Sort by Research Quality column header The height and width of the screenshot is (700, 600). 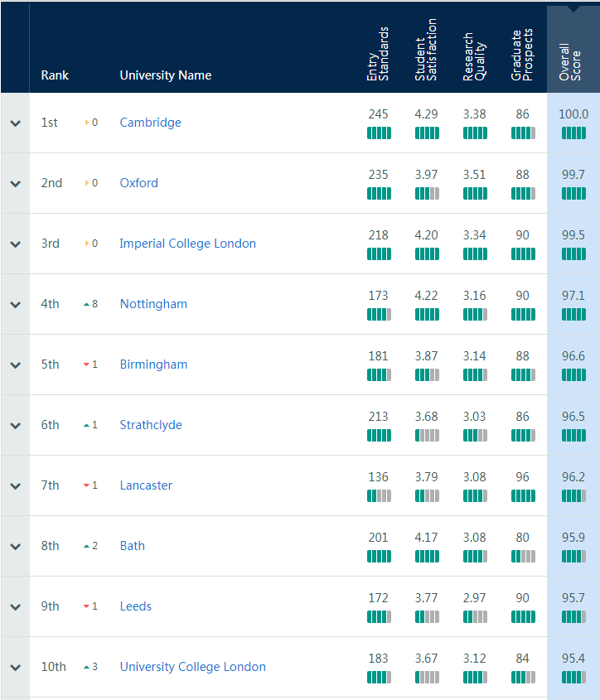pyautogui.click(x=474, y=56)
